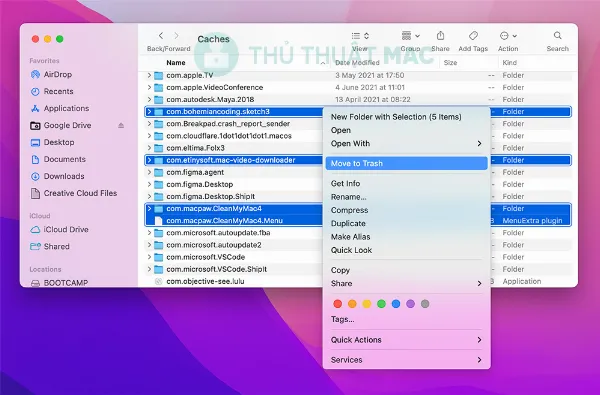Choose Move to Trash
This screenshot has height=395, width=600.
(x=406, y=163)
